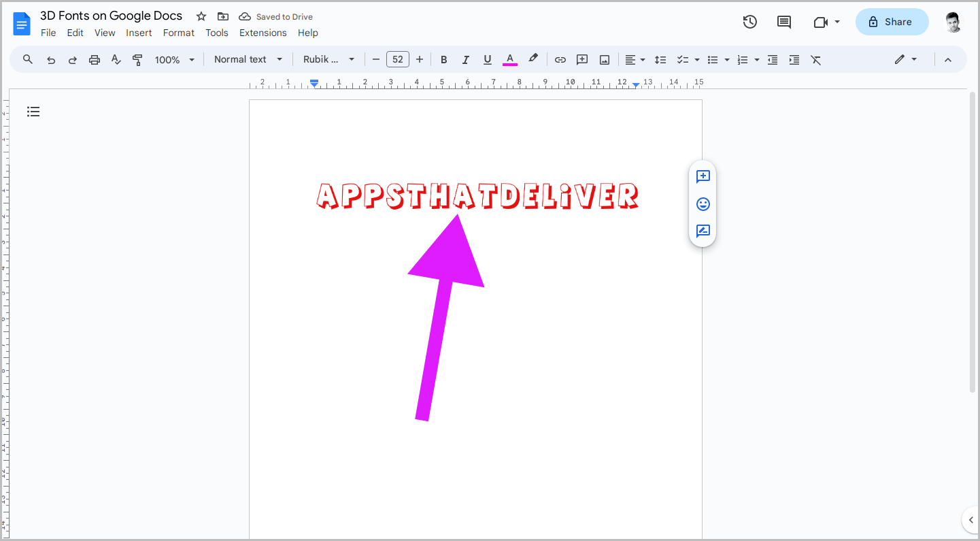Show the side panel with bottom-right chevron
The height and width of the screenshot is (541, 980).
(x=971, y=520)
